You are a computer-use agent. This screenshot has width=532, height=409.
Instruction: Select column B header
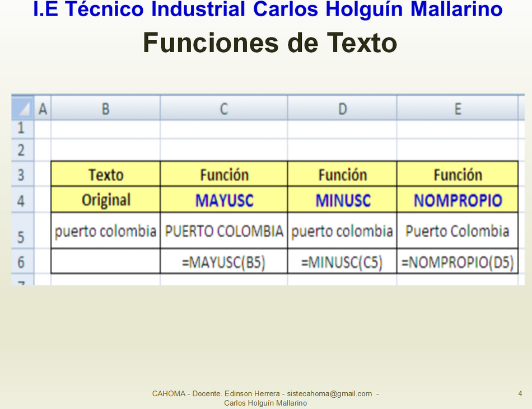[x=105, y=109]
